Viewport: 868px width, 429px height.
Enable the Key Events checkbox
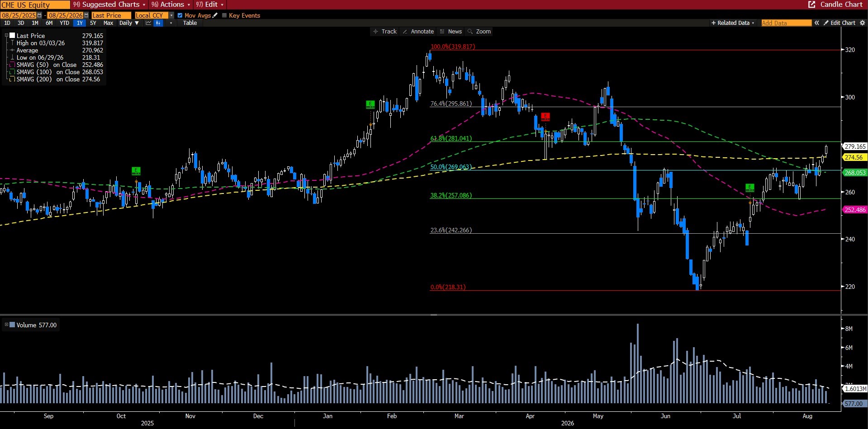click(224, 15)
